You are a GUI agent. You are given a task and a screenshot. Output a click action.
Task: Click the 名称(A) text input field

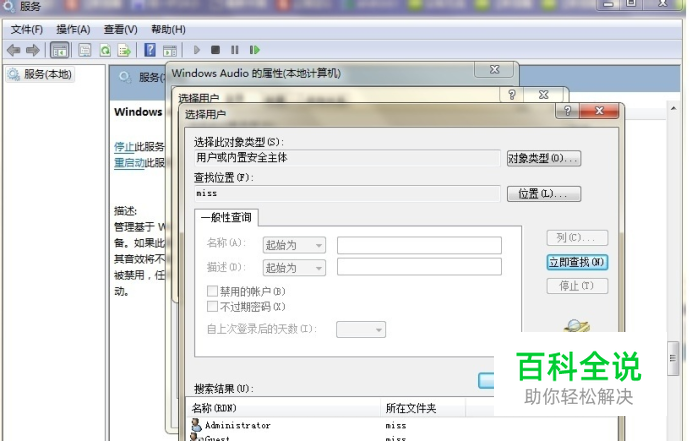(x=419, y=245)
